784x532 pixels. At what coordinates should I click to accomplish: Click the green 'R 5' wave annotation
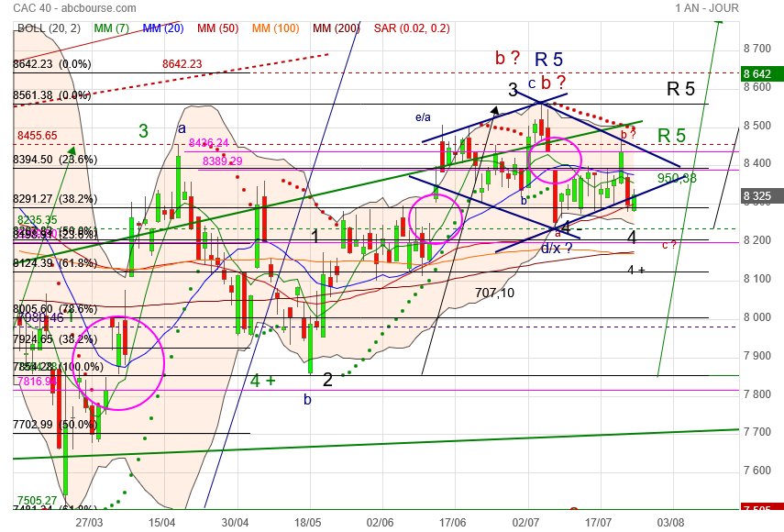click(671, 136)
